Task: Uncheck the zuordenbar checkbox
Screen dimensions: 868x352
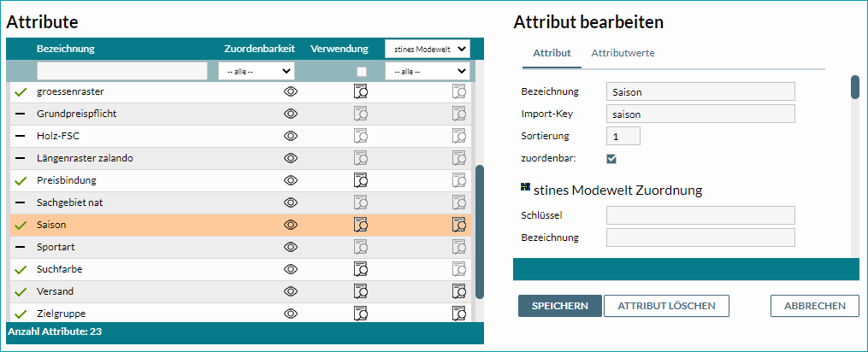Action: click(x=611, y=159)
